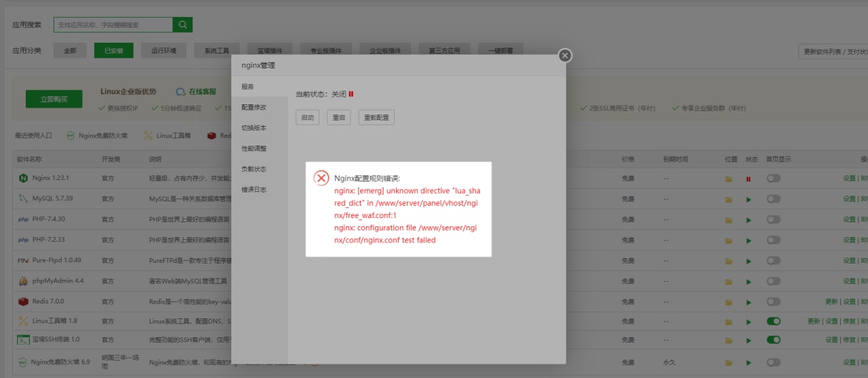The height and width of the screenshot is (378, 868).
Task: Open the folder location for Redis 7.0.0
Action: pos(728,301)
